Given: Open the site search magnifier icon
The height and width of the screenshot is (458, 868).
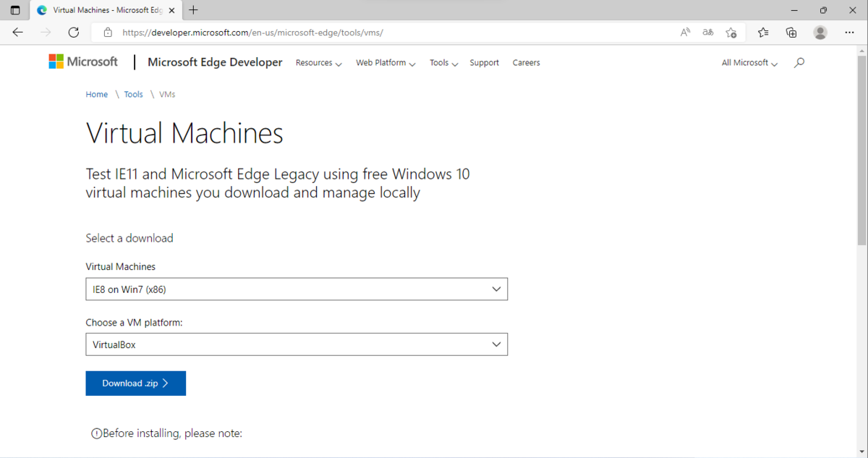Looking at the screenshot, I should click(x=799, y=63).
